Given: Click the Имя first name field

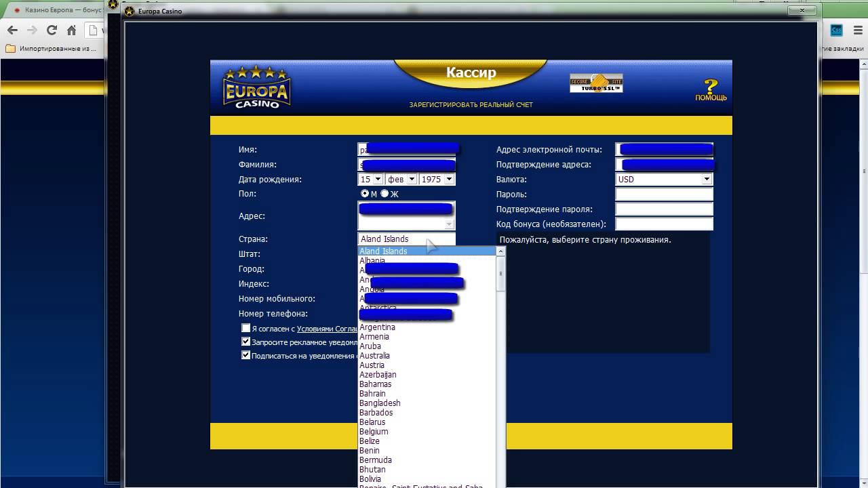Looking at the screenshot, I should click(x=406, y=150).
